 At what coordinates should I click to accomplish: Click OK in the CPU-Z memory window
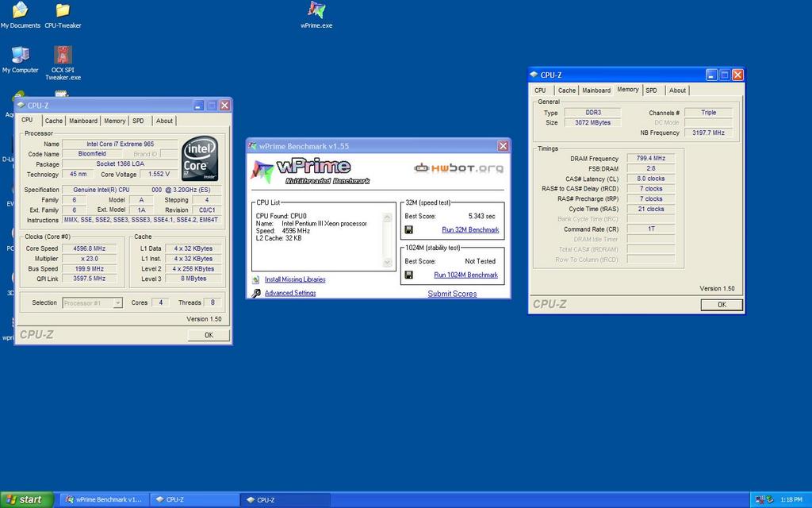tap(722, 305)
